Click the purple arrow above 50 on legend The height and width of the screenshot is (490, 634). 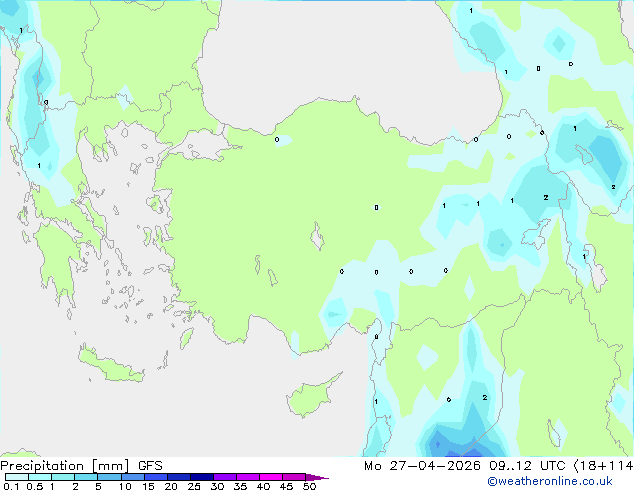[317, 477]
